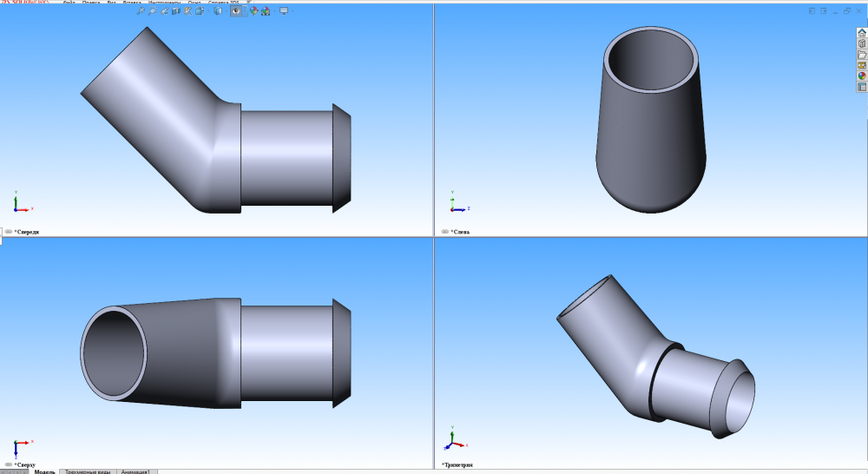Click the link-views icon beside *Сверху

9,465
